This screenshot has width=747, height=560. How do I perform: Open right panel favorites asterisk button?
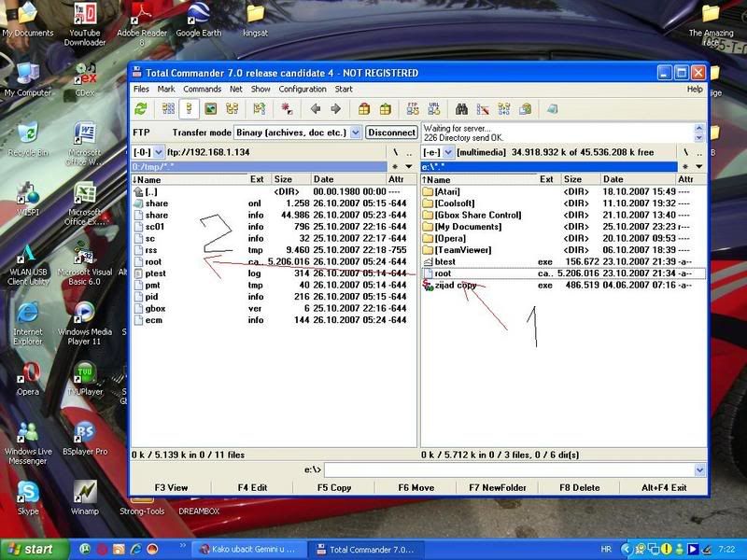pos(685,167)
